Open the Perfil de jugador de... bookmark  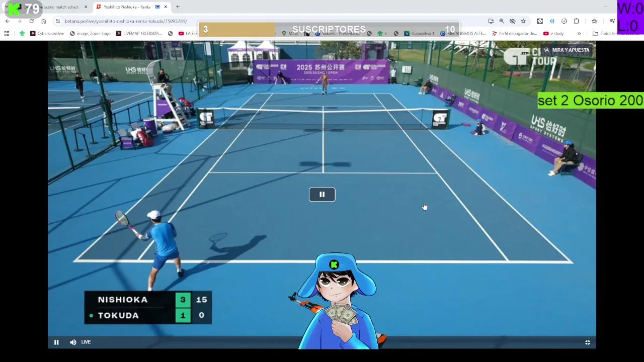515,34
